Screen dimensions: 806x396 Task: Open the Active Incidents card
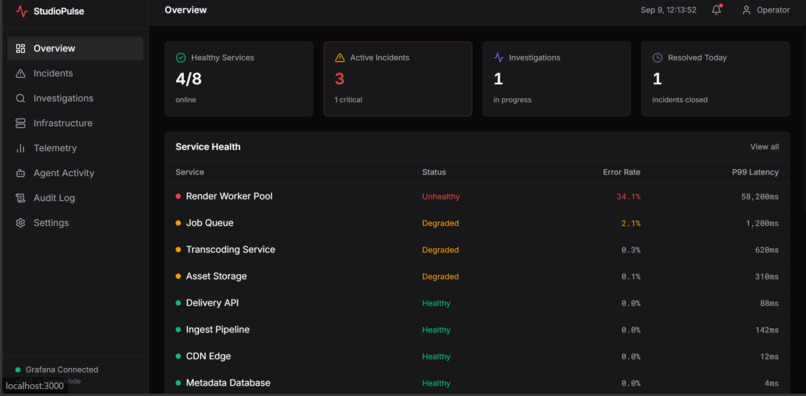pyautogui.click(x=398, y=79)
